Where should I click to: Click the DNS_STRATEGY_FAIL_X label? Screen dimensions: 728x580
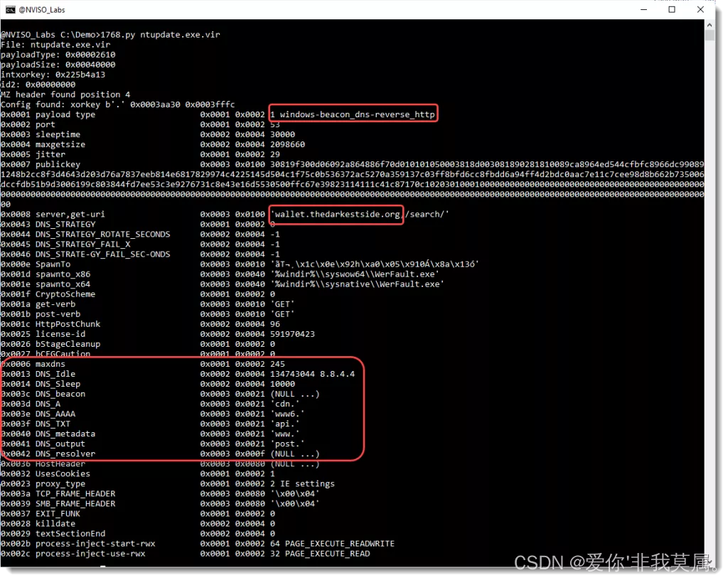82,245
